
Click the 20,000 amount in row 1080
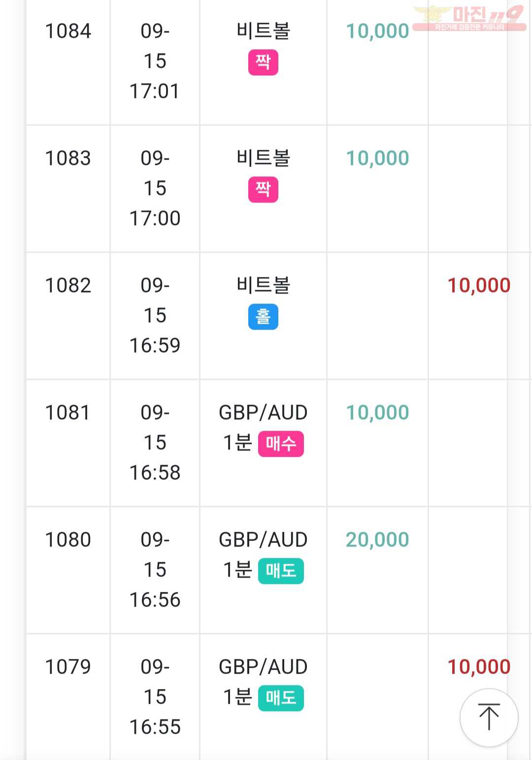click(x=377, y=540)
